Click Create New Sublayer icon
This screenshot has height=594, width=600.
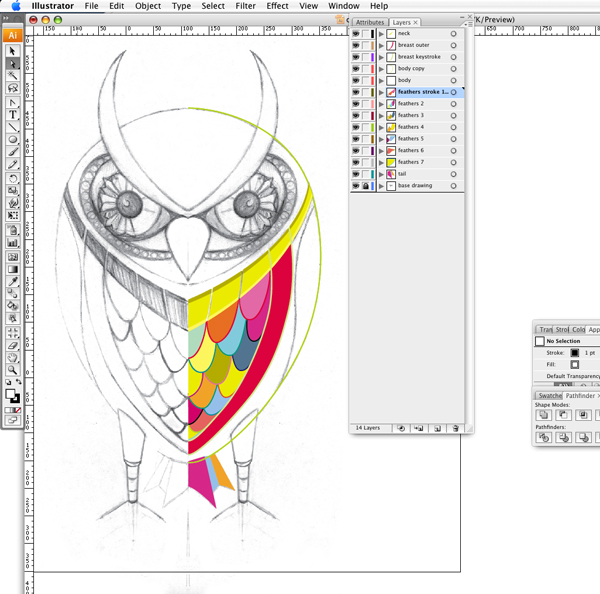pos(419,428)
